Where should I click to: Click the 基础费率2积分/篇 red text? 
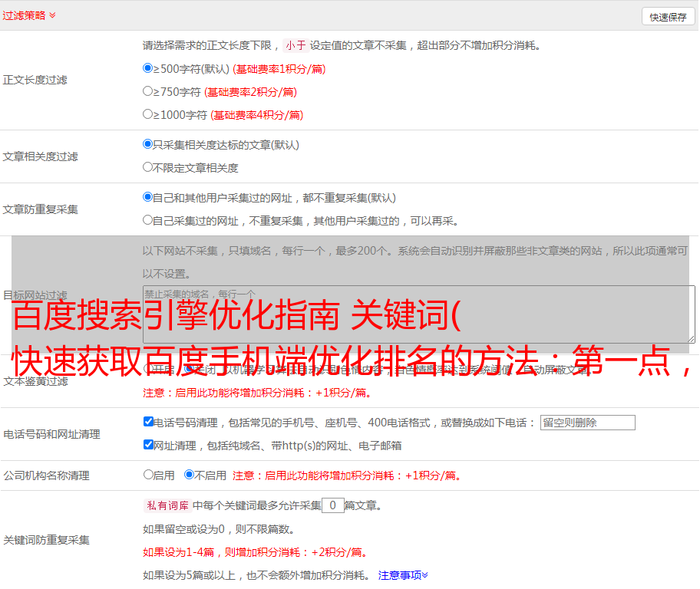pos(250,92)
